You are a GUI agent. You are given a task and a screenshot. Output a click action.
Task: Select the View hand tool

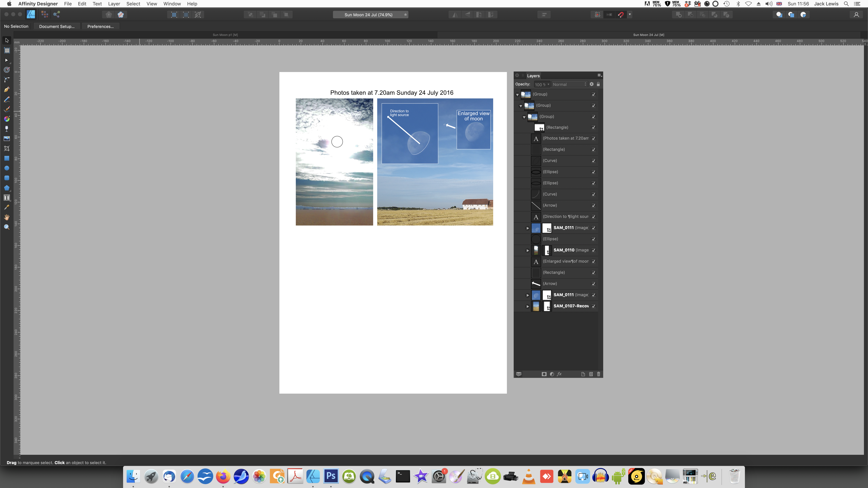[x=7, y=217]
